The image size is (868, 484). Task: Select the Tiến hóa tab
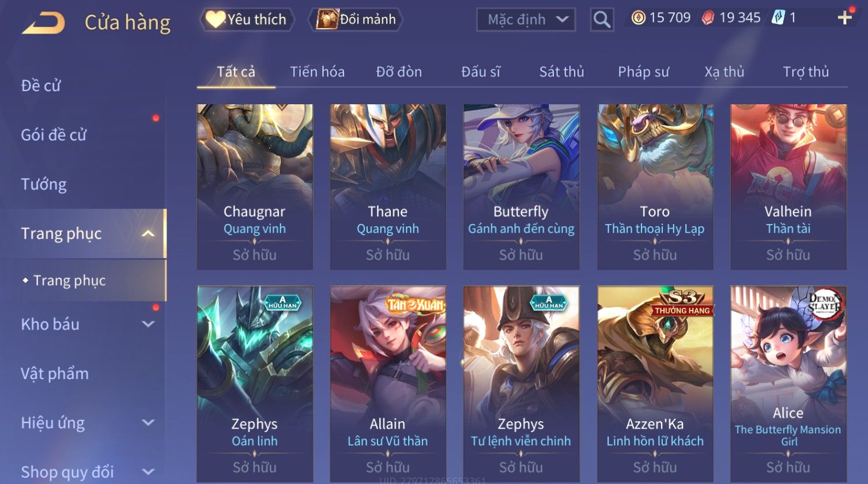[x=317, y=72]
